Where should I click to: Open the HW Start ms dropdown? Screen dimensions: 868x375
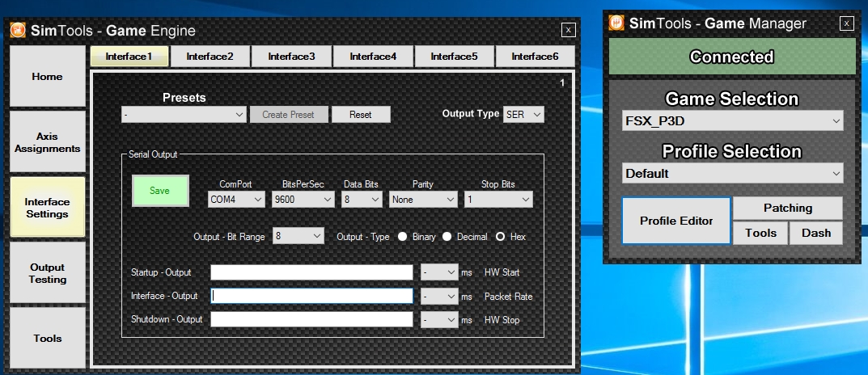click(x=439, y=272)
